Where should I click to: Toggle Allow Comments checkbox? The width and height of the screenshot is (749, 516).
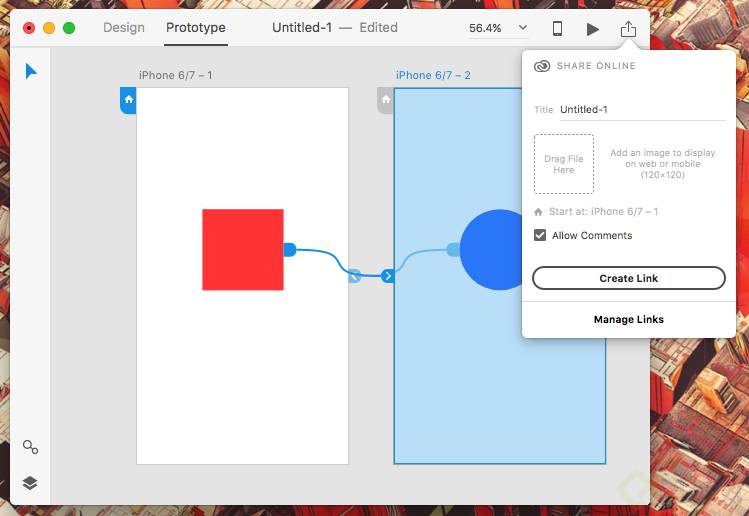point(540,235)
